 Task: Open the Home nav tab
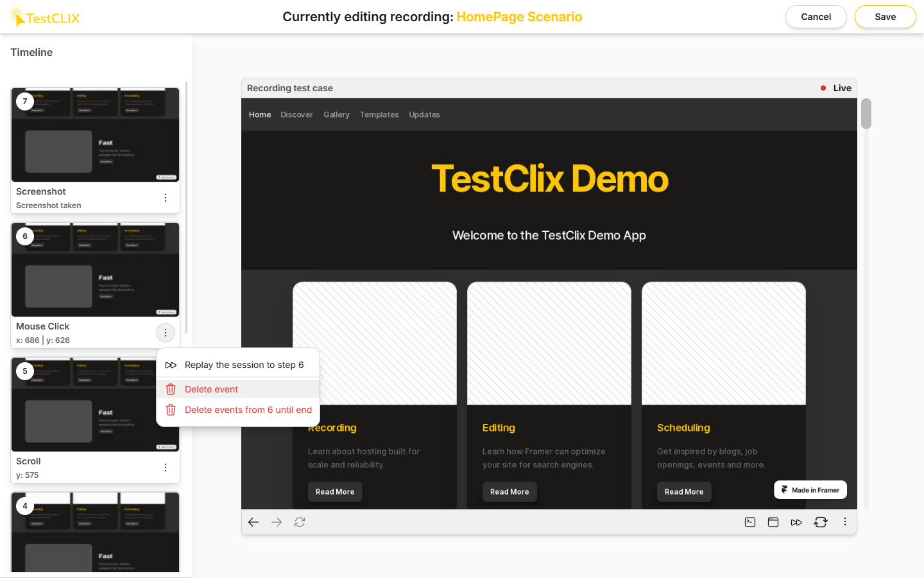260,115
